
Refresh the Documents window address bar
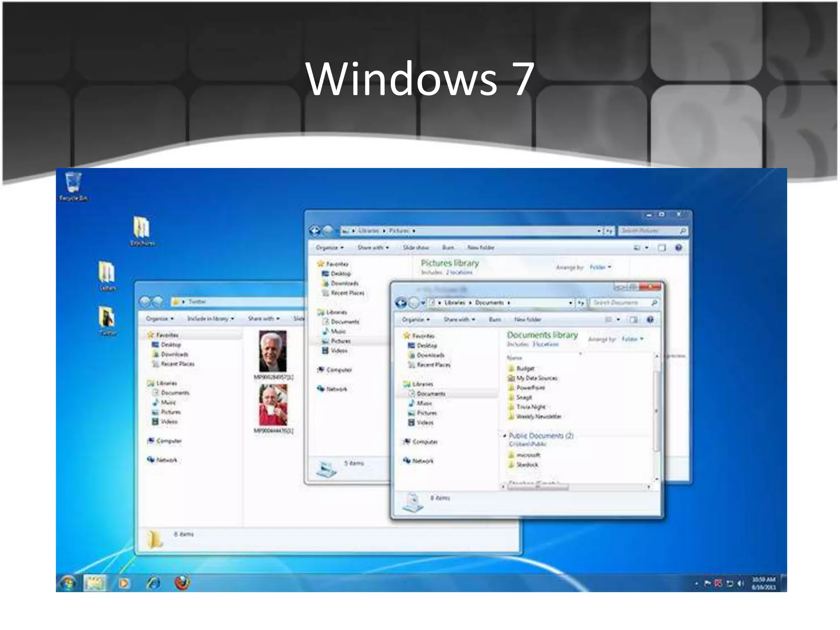581,303
